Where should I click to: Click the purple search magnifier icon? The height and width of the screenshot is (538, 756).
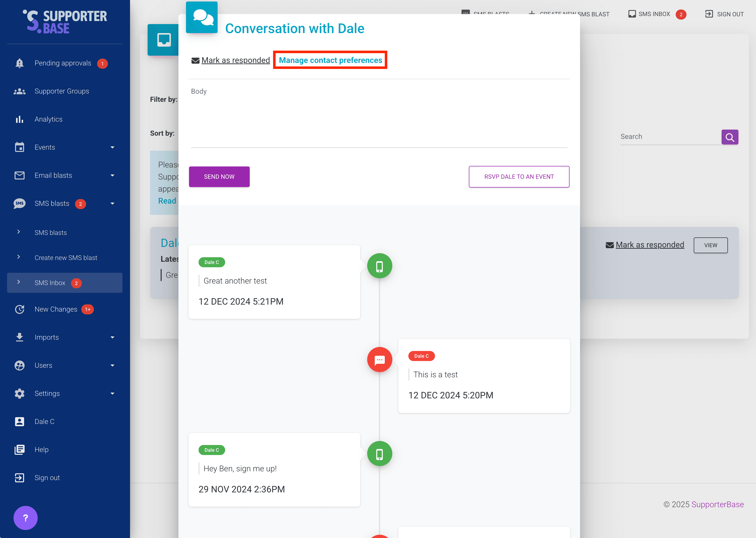(x=729, y=137)
